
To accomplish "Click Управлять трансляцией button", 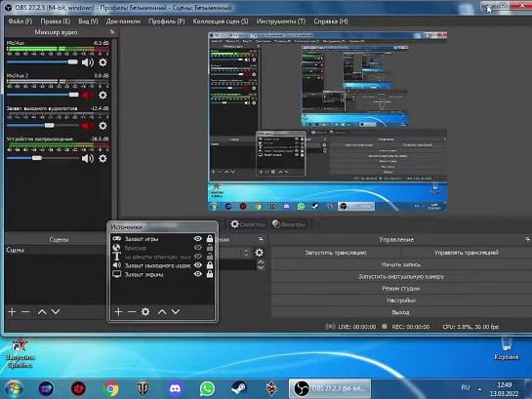I will (x=467, y=253).
